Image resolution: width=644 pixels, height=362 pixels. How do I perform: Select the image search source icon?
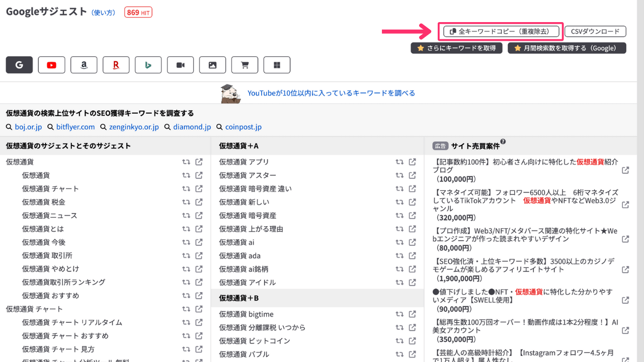point(212,65)
